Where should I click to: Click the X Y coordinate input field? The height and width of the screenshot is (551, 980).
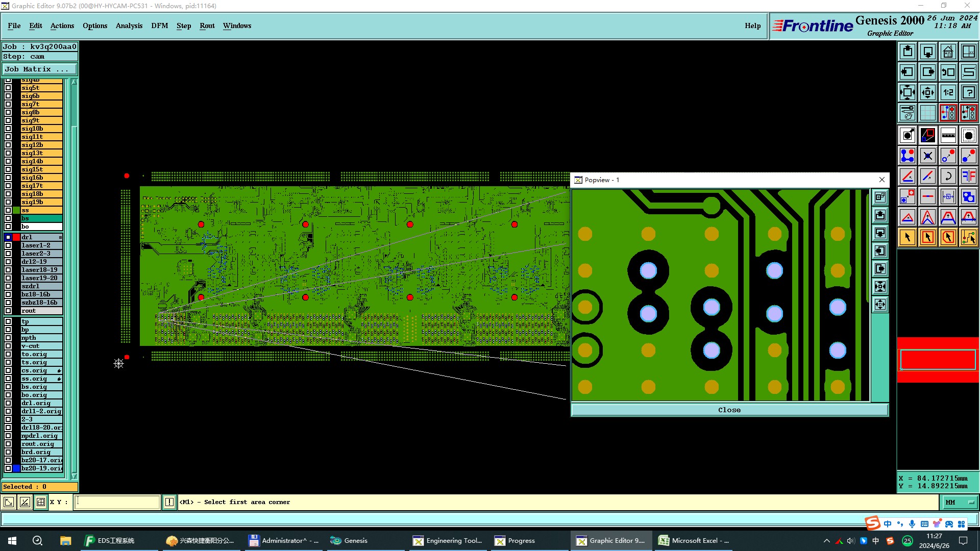coord(117,502)
